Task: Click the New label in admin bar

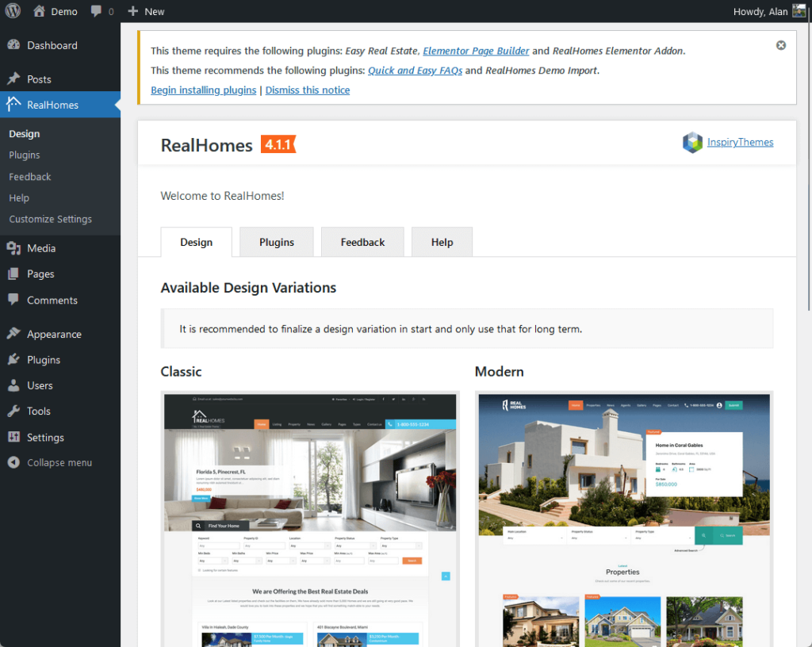Action: [x=155, y=11]
